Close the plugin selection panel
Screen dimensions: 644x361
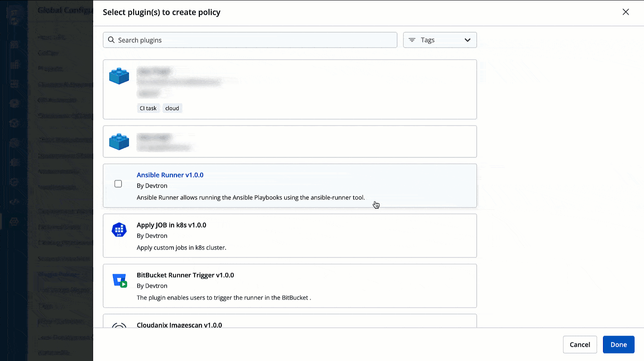click(626, 12)
